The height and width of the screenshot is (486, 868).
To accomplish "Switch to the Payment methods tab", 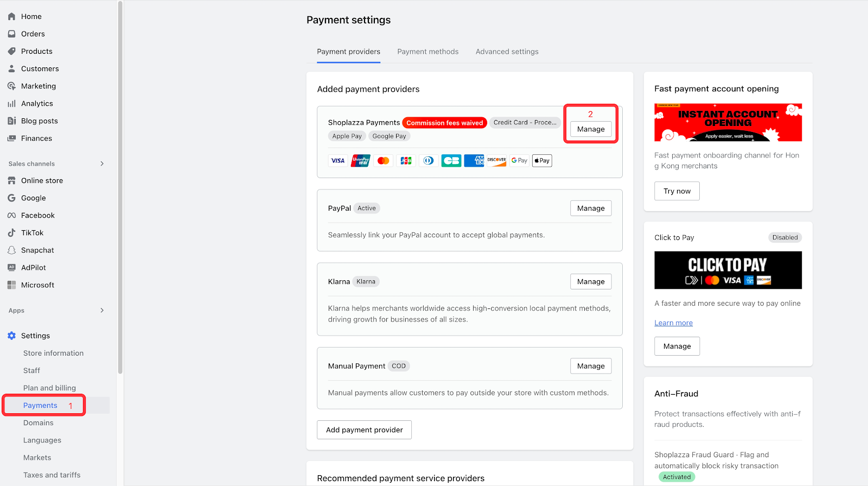I will tap(427, 52).
